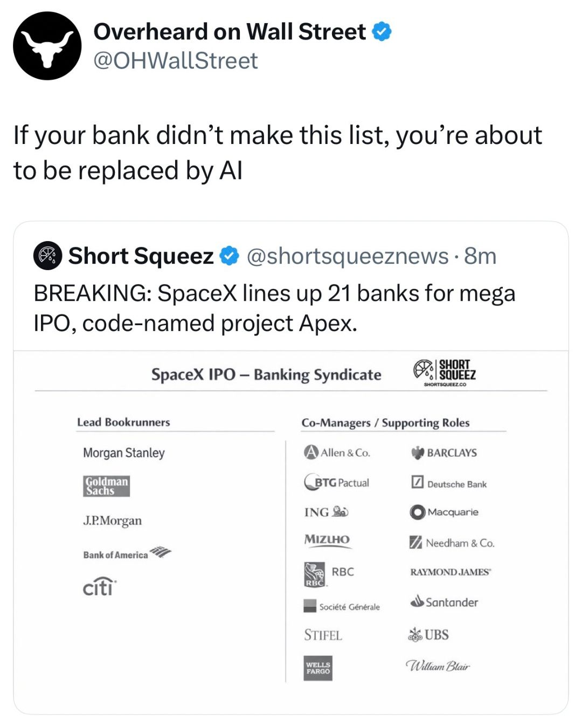The width and height of the screenshot is (582, 728).
Task: Open the quoted BREAKING SpaceX tweet text
Action: coord(275,308)
